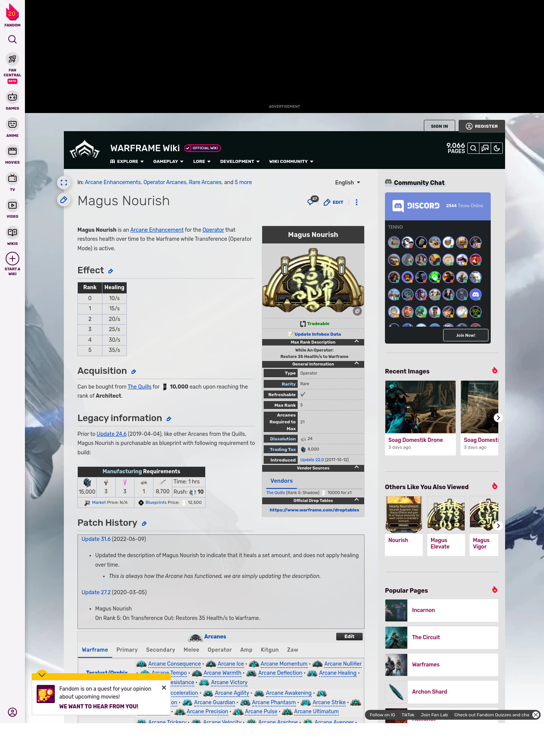This screenshot has height=756, width=544.
Task: Expand the Explore menu
Action: point(127,161)
